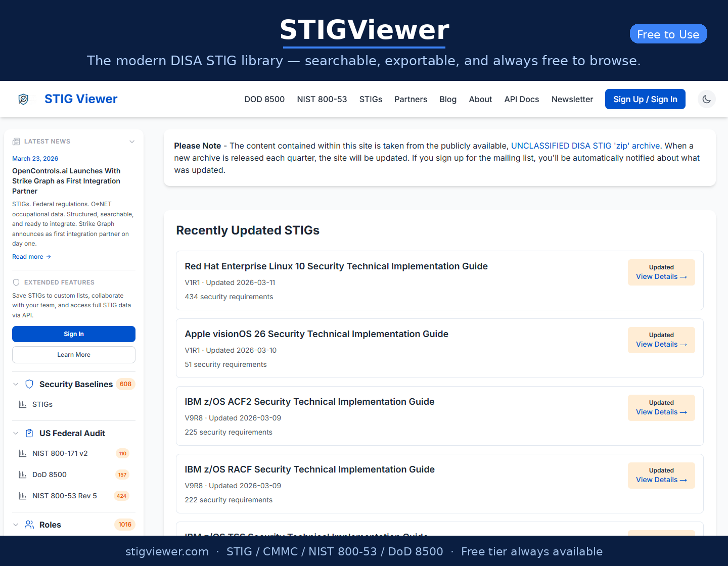This screenshot has width=728, height=566.
Task: Open the Red Hat Enterprise Linux 10 STIG title
Action: (x=336, y=266)
